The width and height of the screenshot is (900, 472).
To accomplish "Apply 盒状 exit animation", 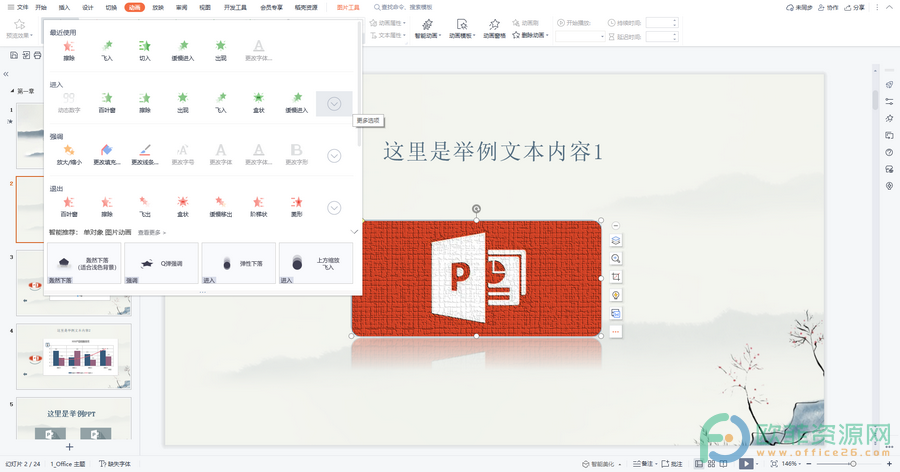I will (183, 207).
